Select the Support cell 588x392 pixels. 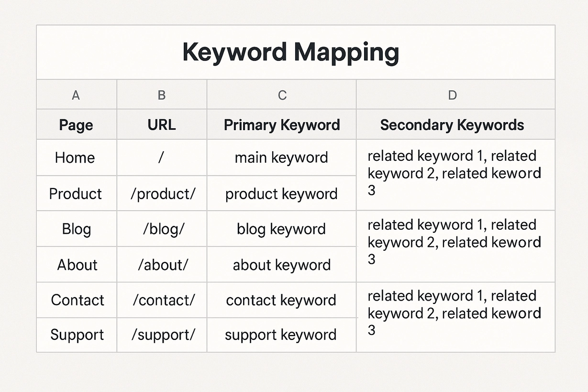(x=76, y=335)
